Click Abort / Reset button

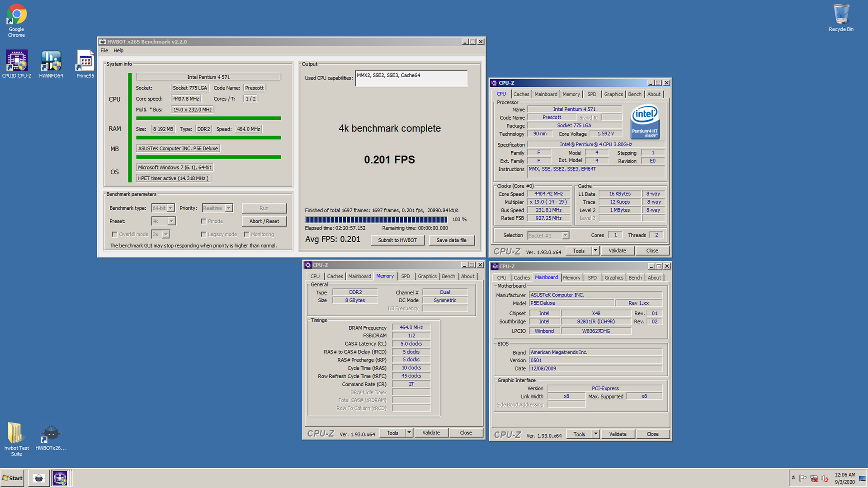pyautogui.click(x=264, y=221)
